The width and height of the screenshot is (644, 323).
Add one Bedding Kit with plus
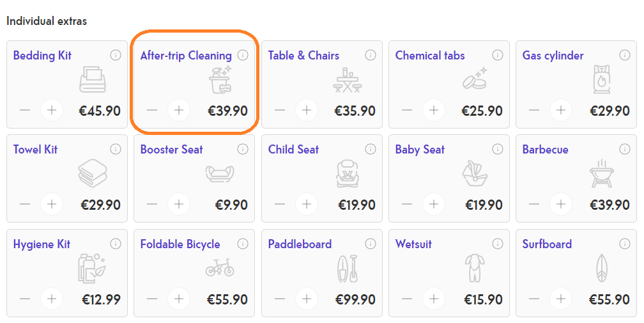tap(52, 110)
